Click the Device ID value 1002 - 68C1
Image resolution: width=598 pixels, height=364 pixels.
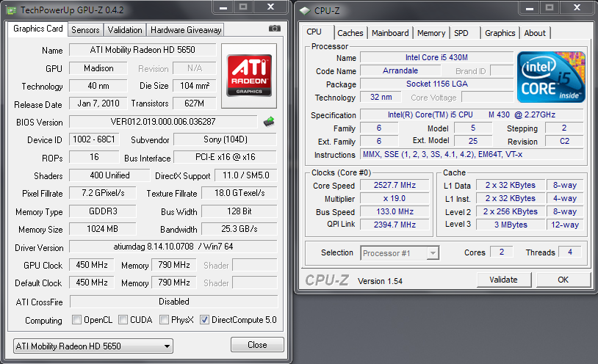click(94, 139)
